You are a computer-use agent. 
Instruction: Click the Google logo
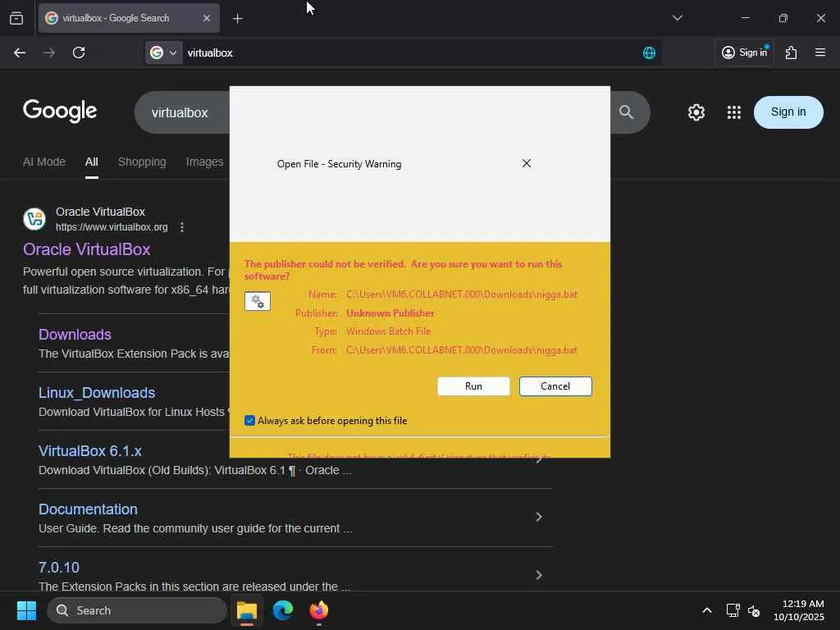click(x=60, y=112)
